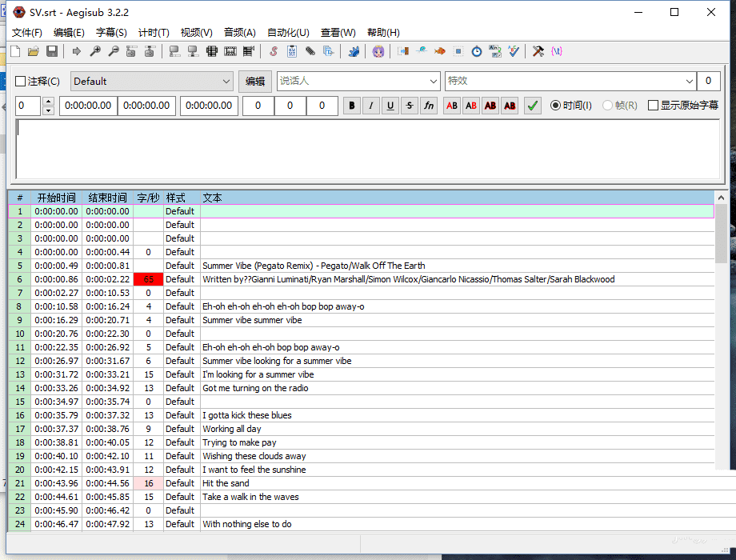The width and height of the screenshot is (736, 560).
Task: Click the 编辑 style edit button
Action: [x=255, y=82]
